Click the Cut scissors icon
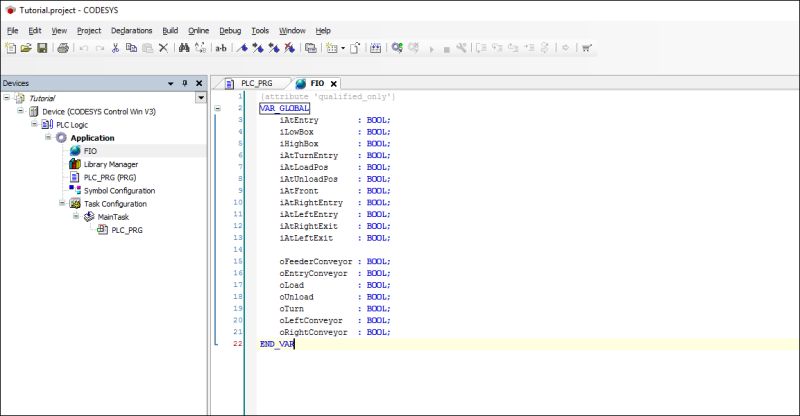 pyautogui.click(x=115, y=48)
